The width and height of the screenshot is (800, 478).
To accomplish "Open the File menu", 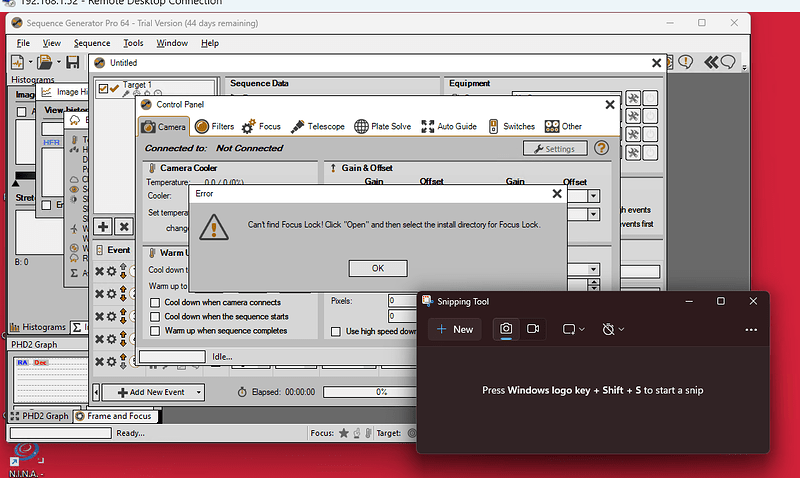I will click(23, 43).
